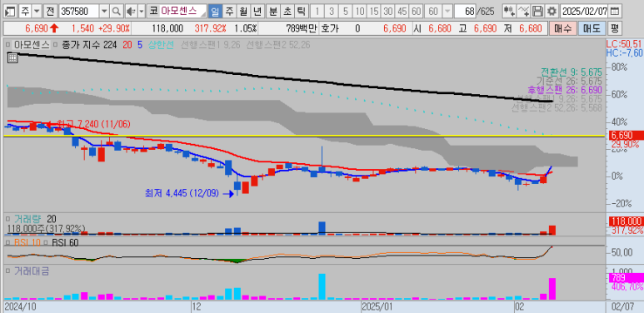Open the chart settings gear icon
Screen dimensions: 644x313
pyautogui.click(x=552, y=11)
